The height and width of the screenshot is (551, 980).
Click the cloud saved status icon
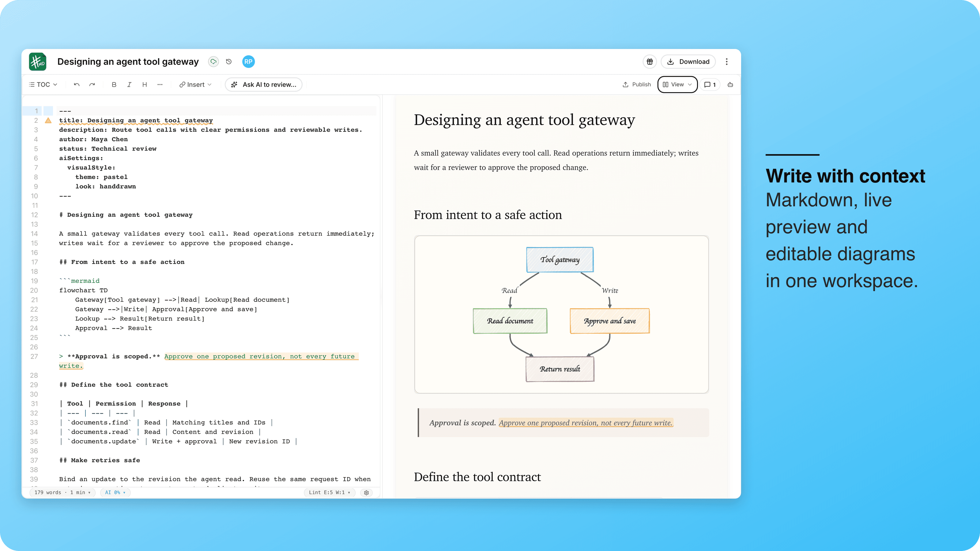point(213,62)
